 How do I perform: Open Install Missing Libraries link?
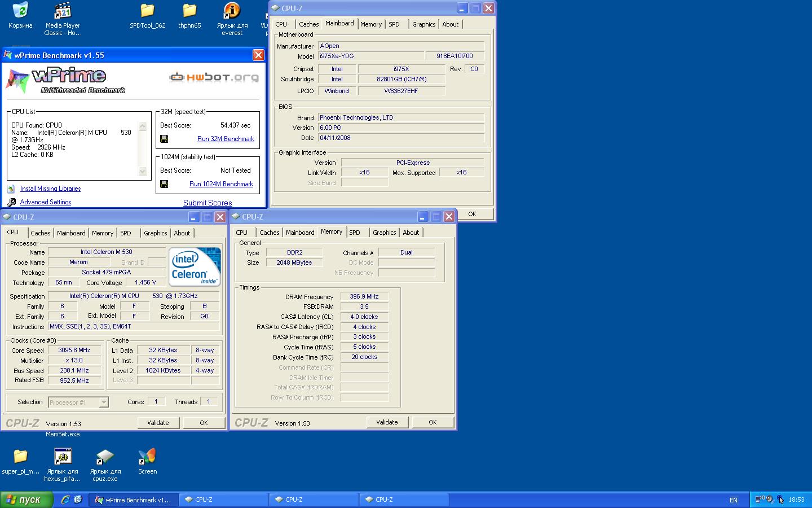50,189
